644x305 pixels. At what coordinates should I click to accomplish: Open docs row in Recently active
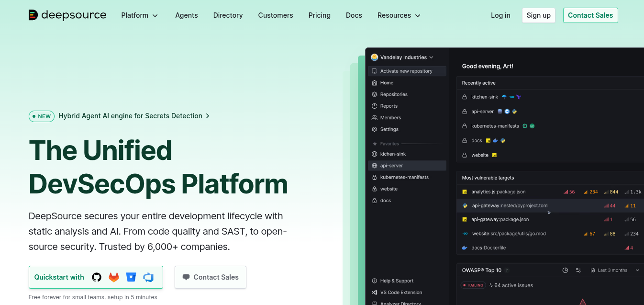coord(550,141)
